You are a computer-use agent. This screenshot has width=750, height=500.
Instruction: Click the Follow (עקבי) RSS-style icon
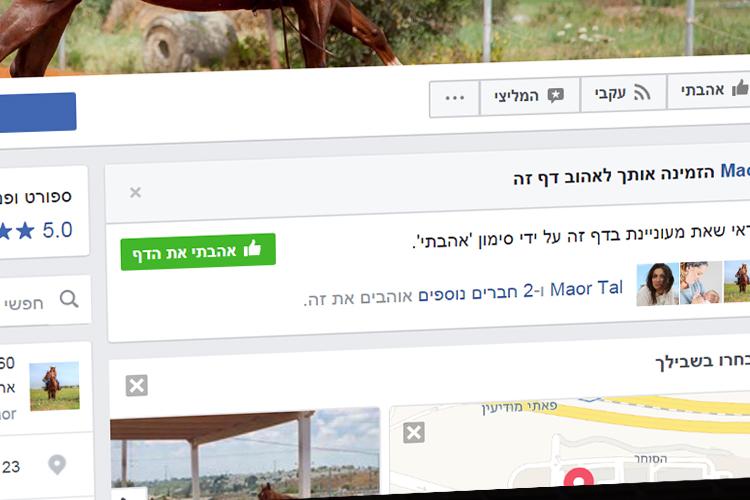641,92
